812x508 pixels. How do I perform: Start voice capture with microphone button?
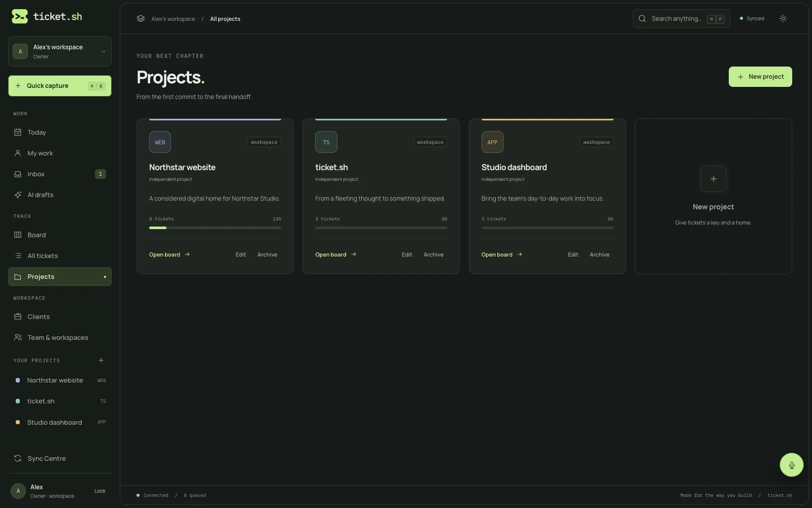(x=792, y=465)
